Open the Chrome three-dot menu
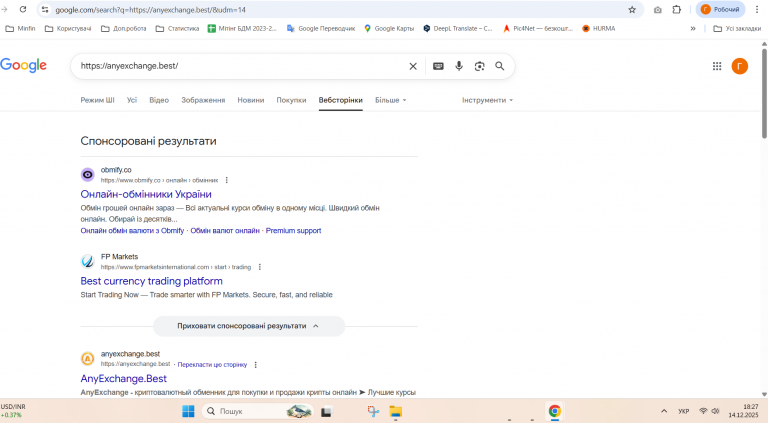Image resolution: width=768 pixels, height=423 pixels. [x=757, y=9]
